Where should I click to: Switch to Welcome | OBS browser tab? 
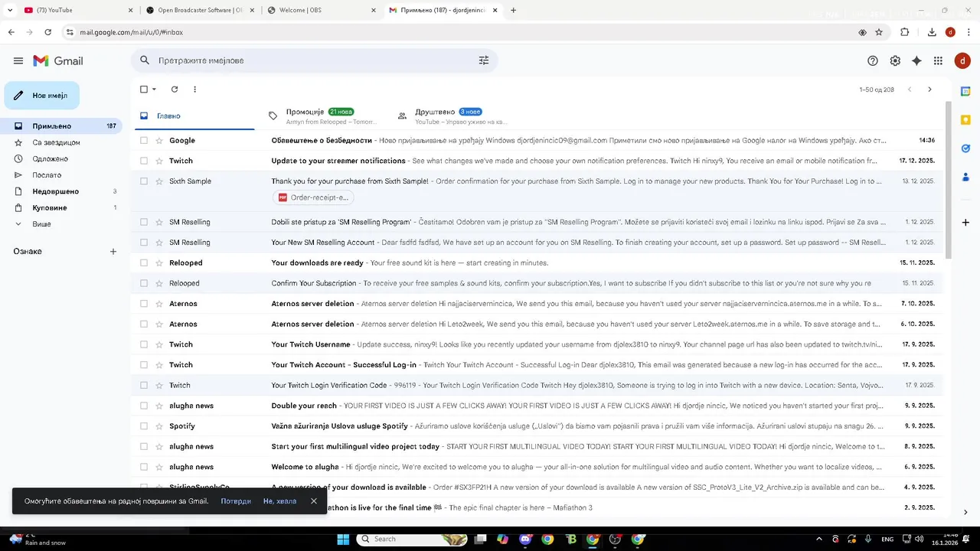(x=321, y=10)
